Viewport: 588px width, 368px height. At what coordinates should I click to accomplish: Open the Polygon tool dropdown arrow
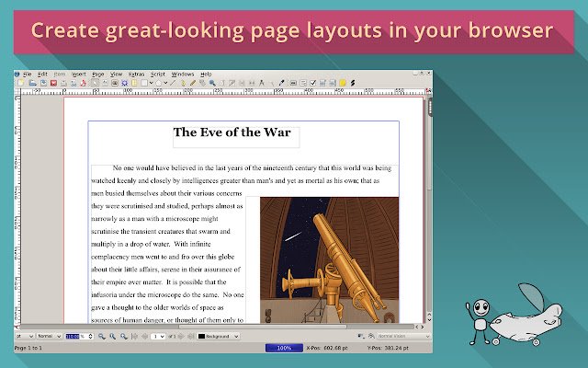pyautogui.click(x=165, y=83)
